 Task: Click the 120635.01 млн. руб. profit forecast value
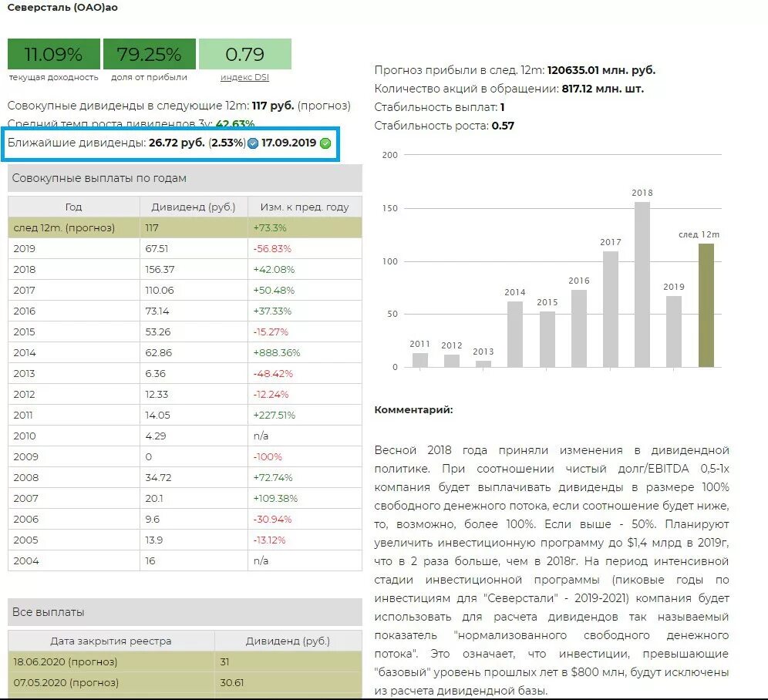601,70
